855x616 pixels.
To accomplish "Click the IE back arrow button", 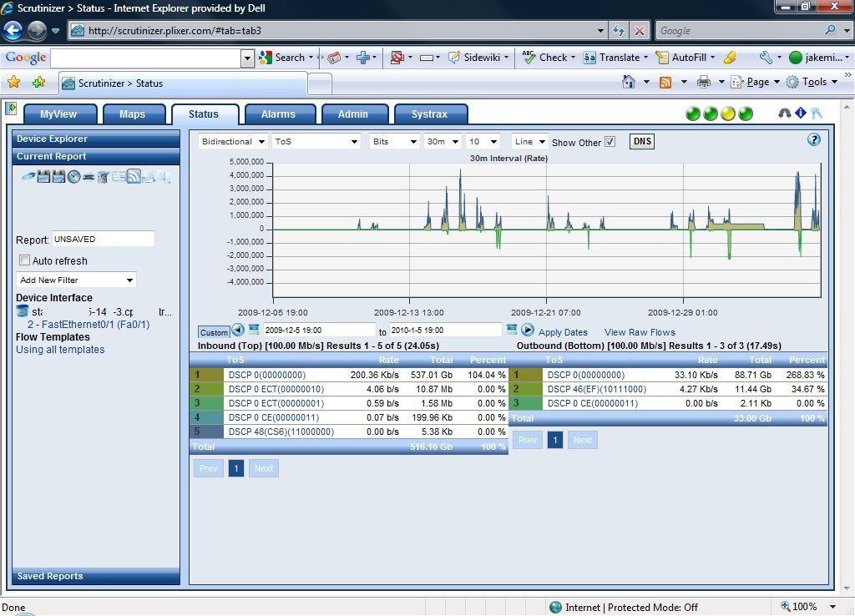I will [13, 30].
